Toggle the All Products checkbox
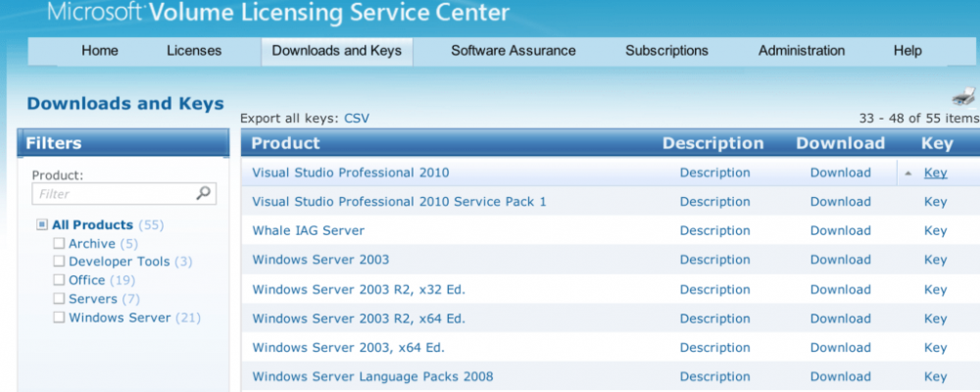This screenshot has width=980, height=392. (x=42, y=224)
